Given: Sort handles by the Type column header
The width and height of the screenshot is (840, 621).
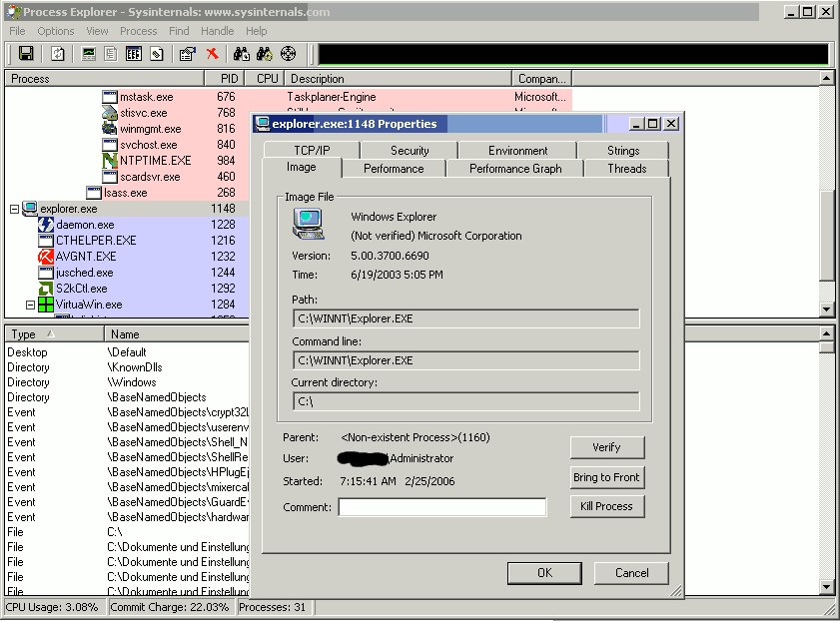Looking at the screenshot, I should coord(55,334).
